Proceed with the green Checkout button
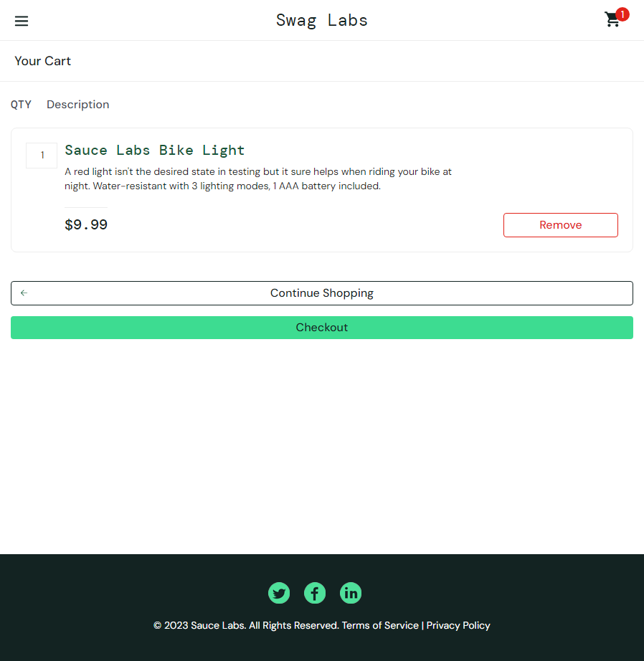Image resolution: width=644 pixels, height=661 pixels. (322, 328)
